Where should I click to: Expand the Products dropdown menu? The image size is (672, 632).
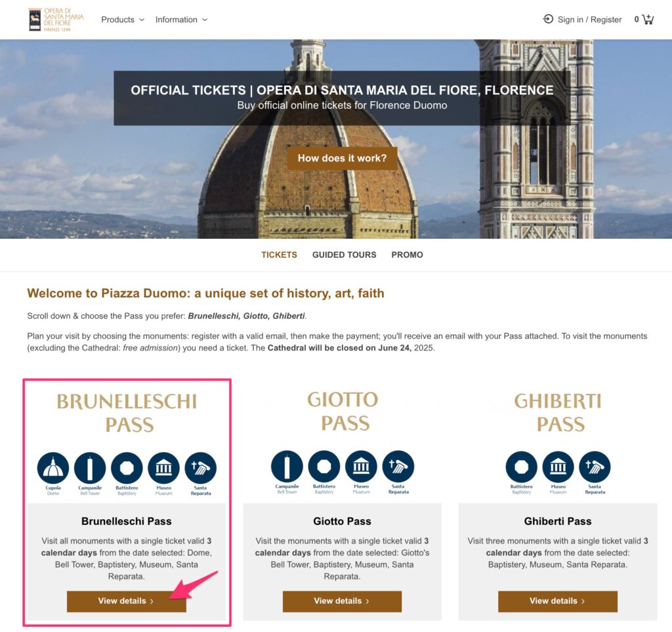tap(123, 20)
